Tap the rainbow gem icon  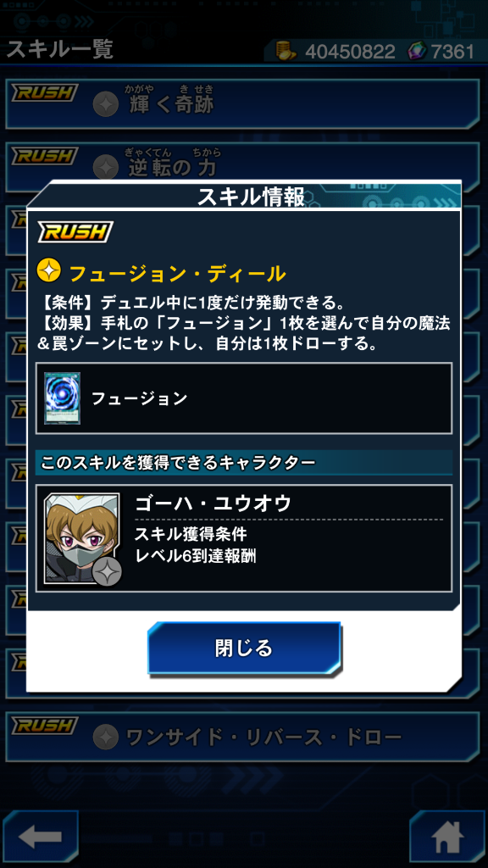(x=417, y=52)
